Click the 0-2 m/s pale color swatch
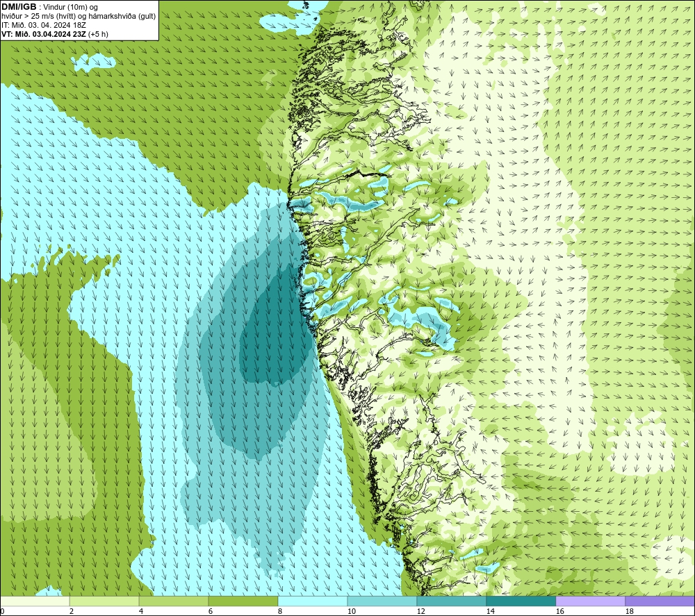The height and width of the screenshot is (616, 695). click(x=35, y=601)
